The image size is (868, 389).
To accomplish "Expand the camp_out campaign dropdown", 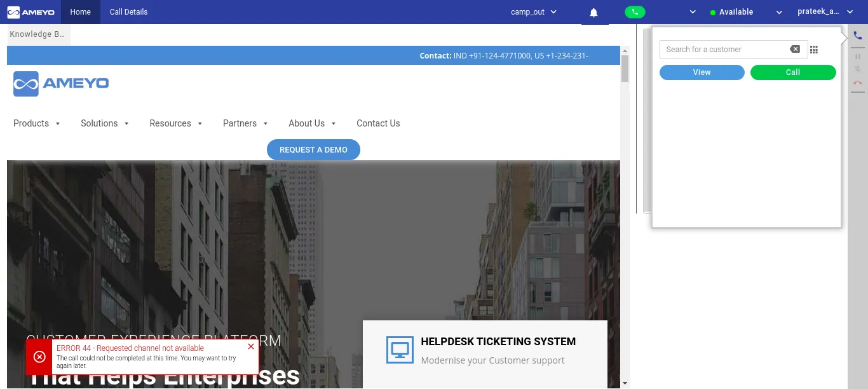I will 553,12.
